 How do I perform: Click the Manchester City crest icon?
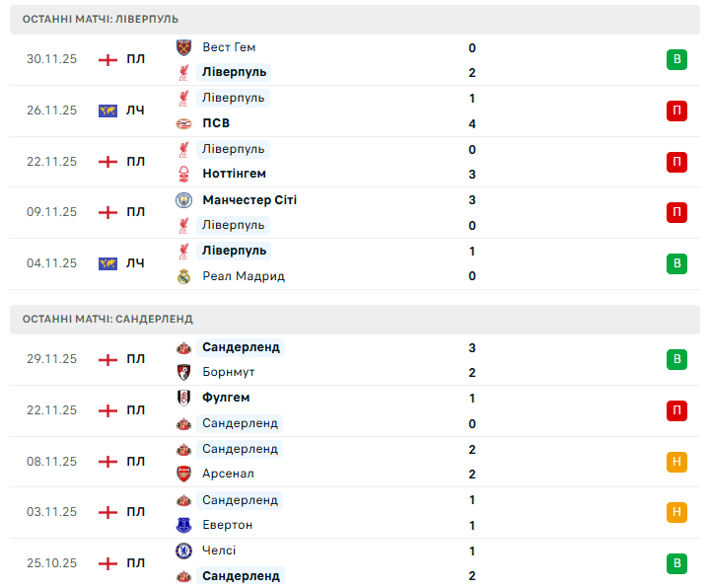tap(183, 200)
